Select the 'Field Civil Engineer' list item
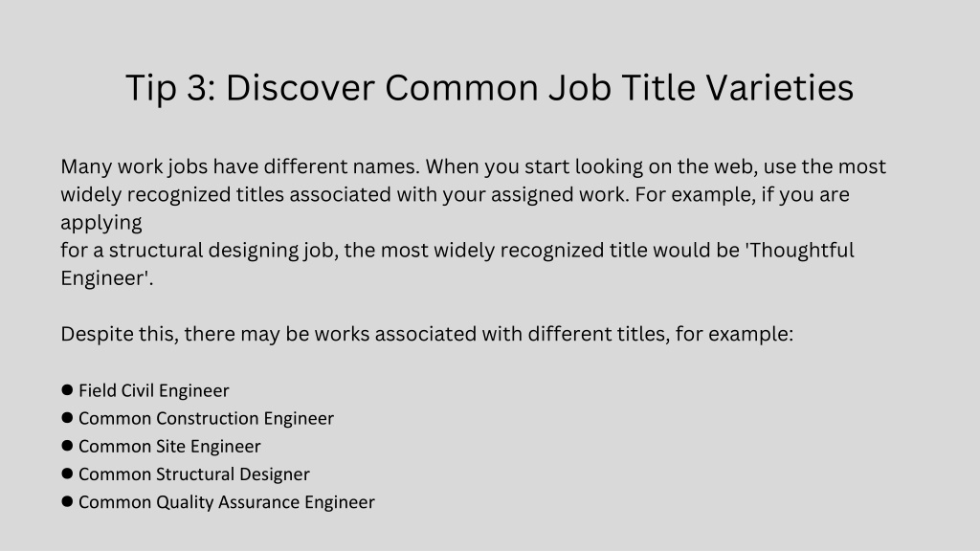The width and height of the screenshot is (980, 551). coord(154,390)
